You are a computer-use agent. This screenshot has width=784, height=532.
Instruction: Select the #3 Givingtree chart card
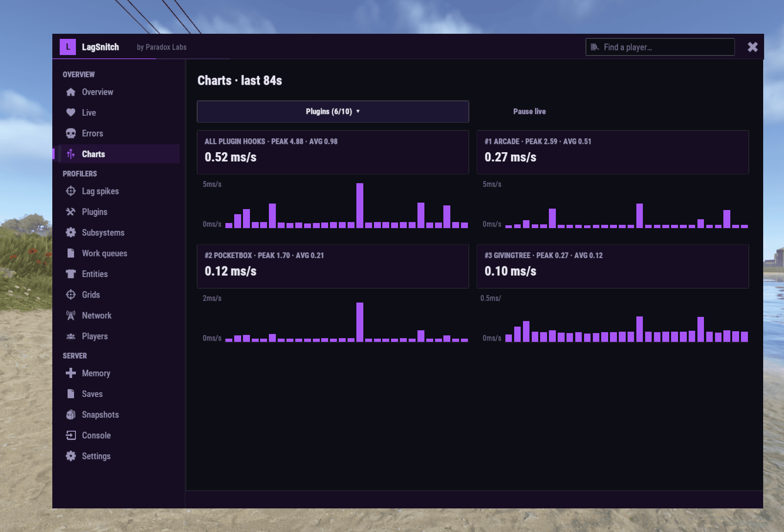pyautogui.click(x=613, y=266)
